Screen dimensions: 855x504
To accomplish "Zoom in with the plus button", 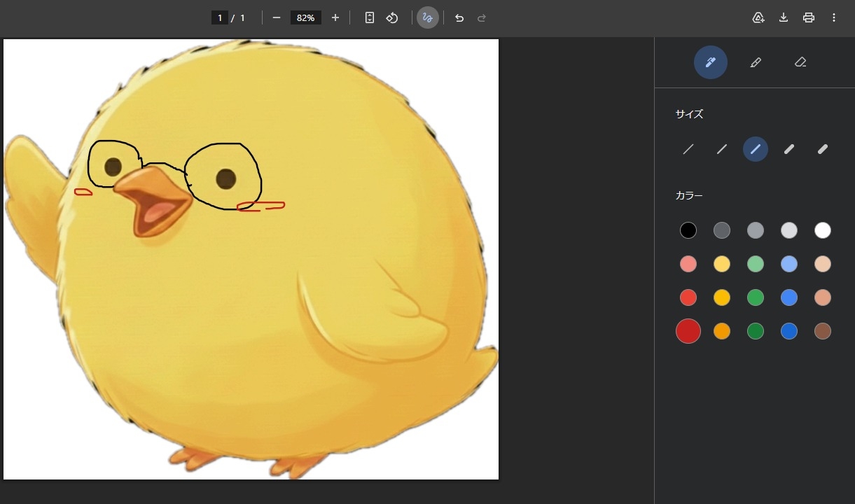I will [x=335, y=17].
